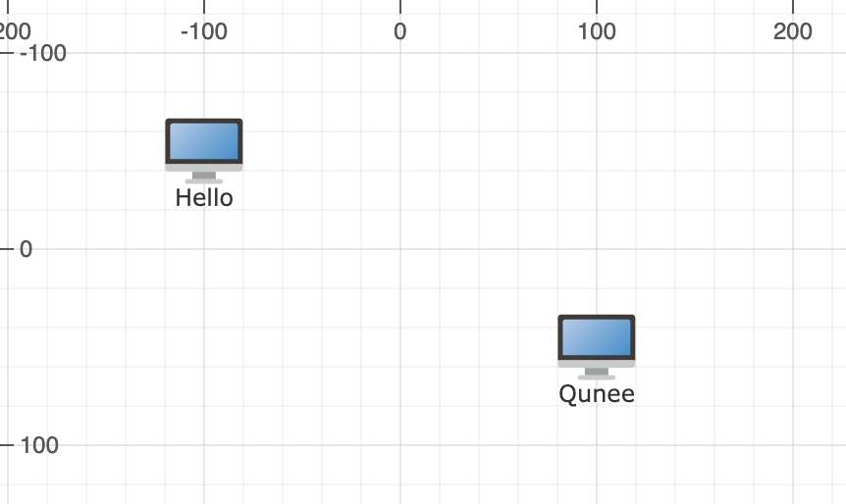
Task: Click the canvas origin where zero gridlines cross
Action: tap(400, 249)
